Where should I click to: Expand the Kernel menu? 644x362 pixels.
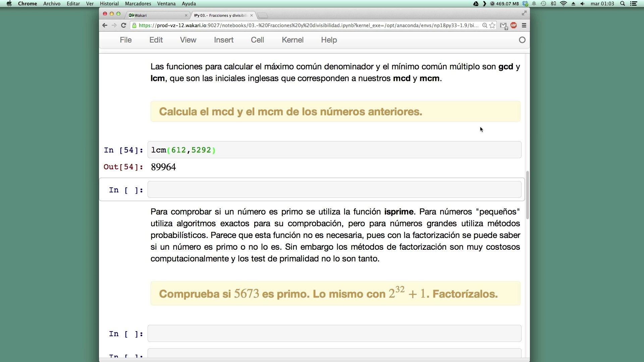(x=292, y=40)
